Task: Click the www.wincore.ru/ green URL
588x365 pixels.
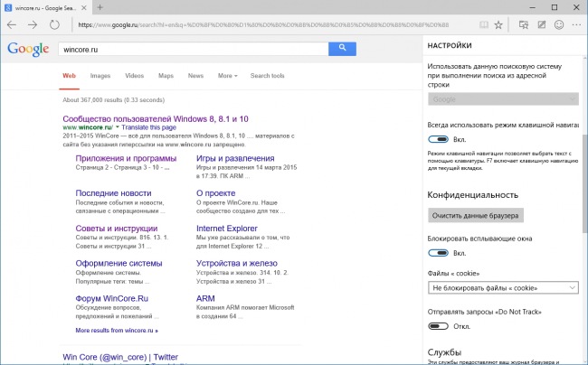Action: (x=88, y=127)
